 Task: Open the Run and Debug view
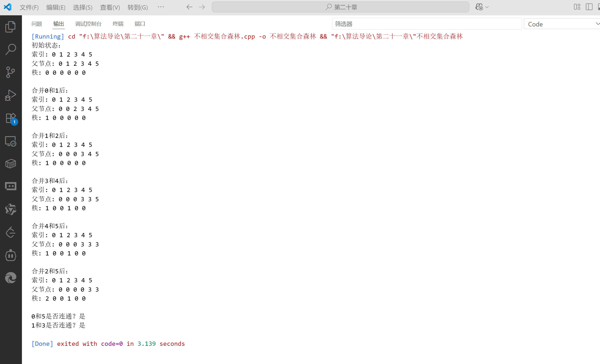click(11, 95)
